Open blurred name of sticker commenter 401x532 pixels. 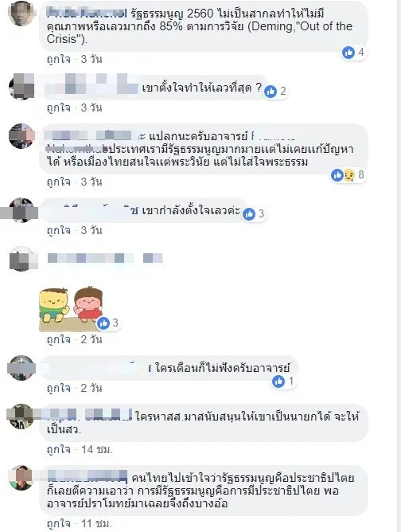pos(105,259)
